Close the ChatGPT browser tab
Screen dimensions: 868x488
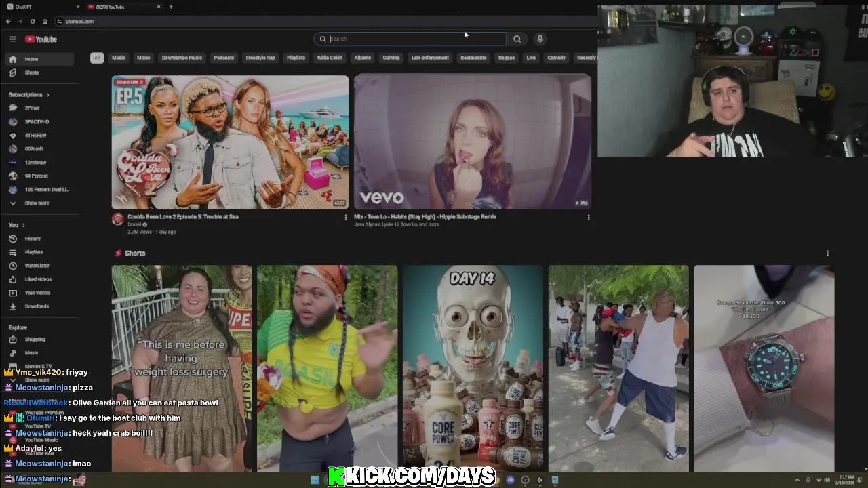(78, 7)
